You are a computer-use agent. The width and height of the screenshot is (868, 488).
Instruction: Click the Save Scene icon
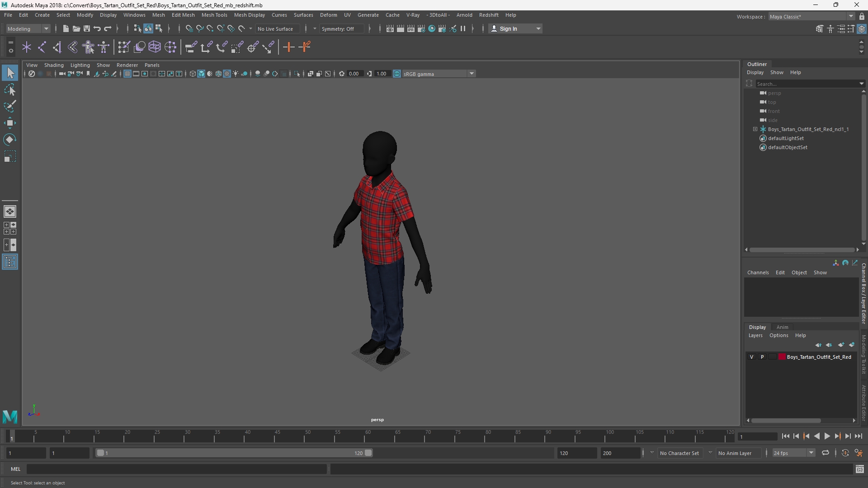[87, 29]
